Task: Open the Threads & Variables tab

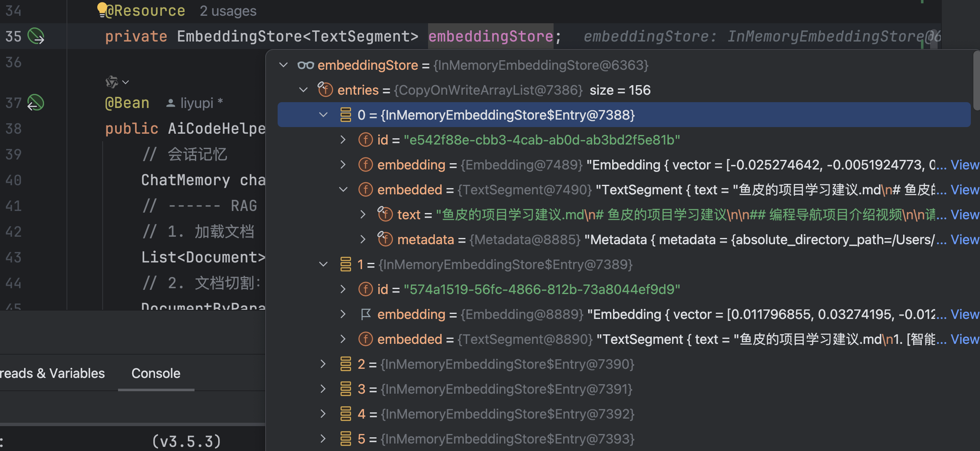Action: click(52, 373)
